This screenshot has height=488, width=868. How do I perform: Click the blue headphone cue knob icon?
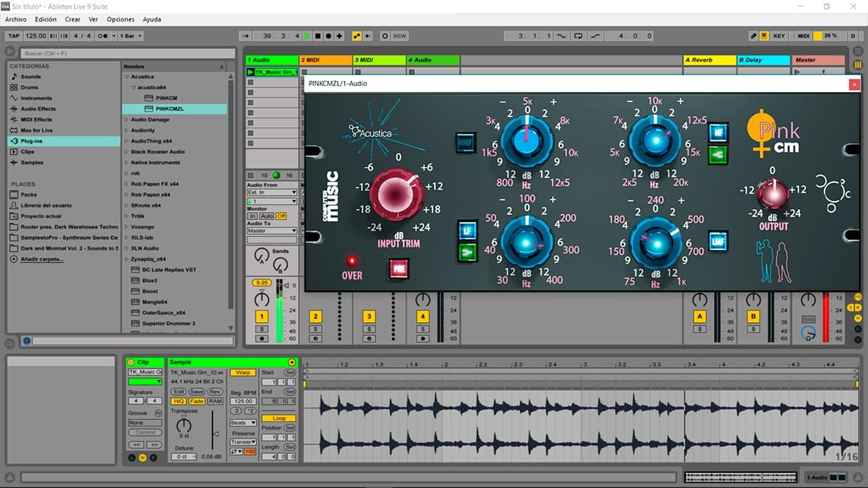(809, 333)
